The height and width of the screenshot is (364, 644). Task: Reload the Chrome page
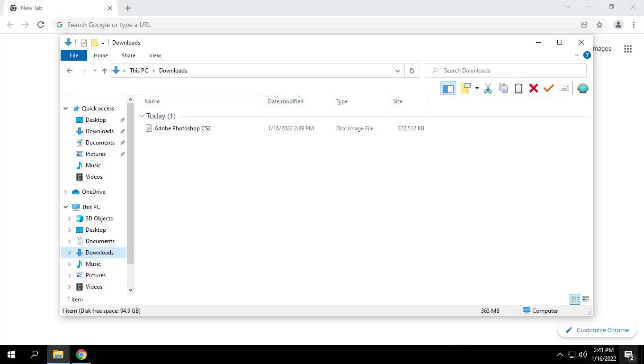point(41,25)
